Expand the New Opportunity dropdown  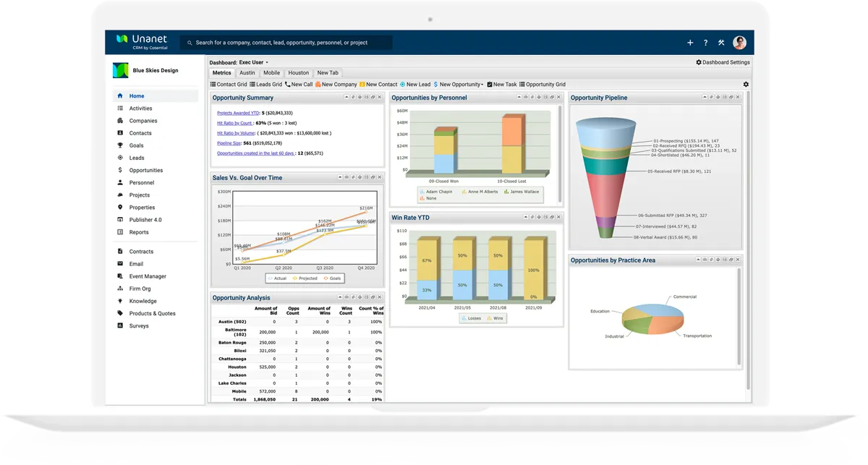[459, 85]
